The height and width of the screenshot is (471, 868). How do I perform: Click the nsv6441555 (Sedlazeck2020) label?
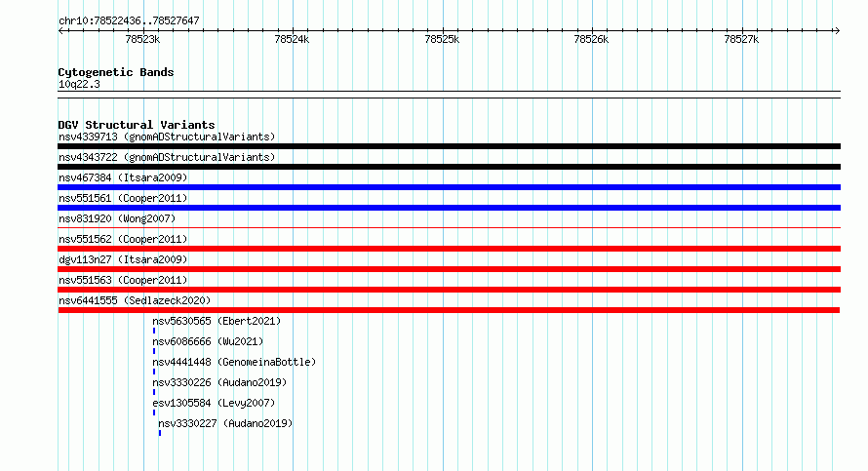point(135,300)
